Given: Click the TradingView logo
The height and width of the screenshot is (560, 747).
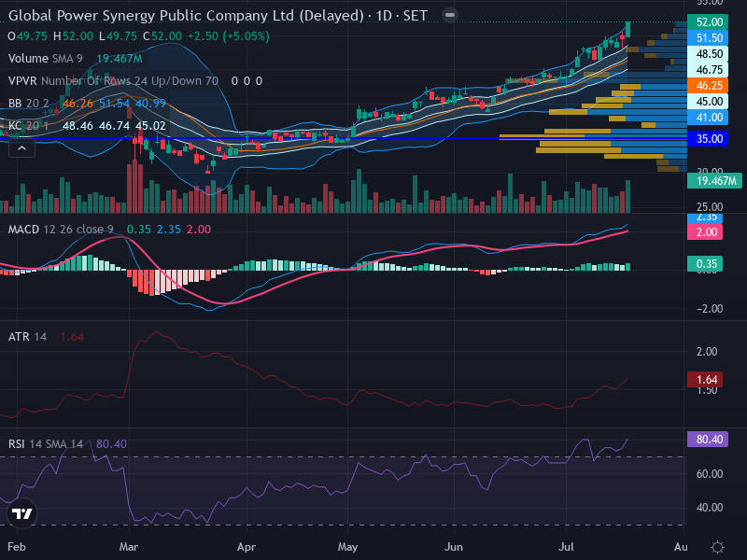Looking at the screenshot, I should 21,513.
